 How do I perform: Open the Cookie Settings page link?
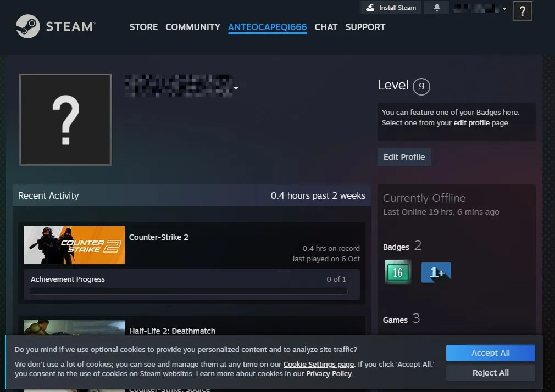(319, 364)
